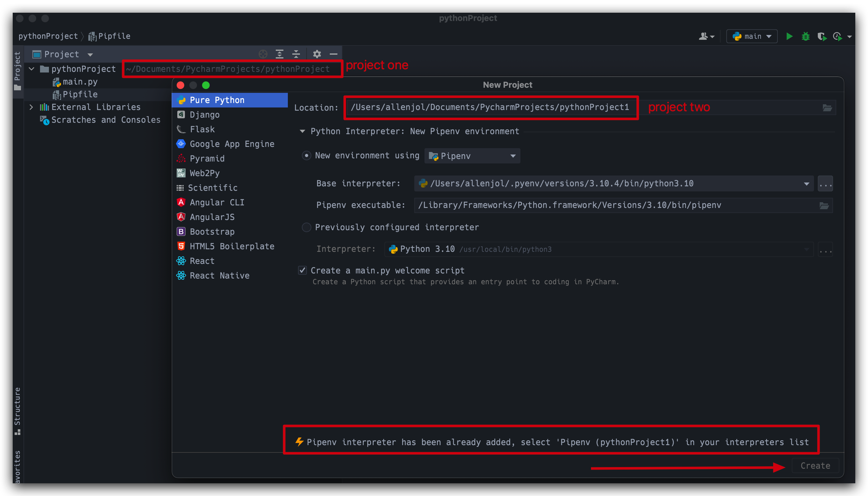The image size is (868, 496).
Task: Collapse all nodes in the Project panel
Action: [296, 54]
